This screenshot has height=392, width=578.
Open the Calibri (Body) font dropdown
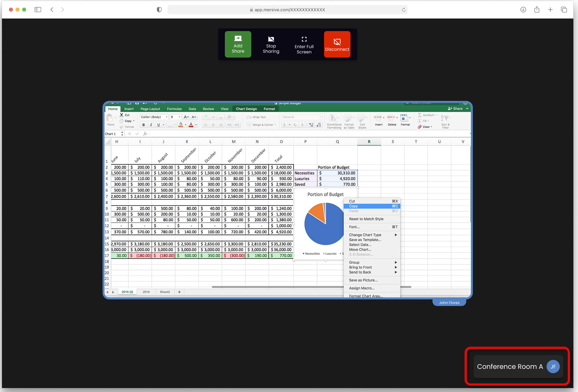pyautogui.click(x=154, y=117)
